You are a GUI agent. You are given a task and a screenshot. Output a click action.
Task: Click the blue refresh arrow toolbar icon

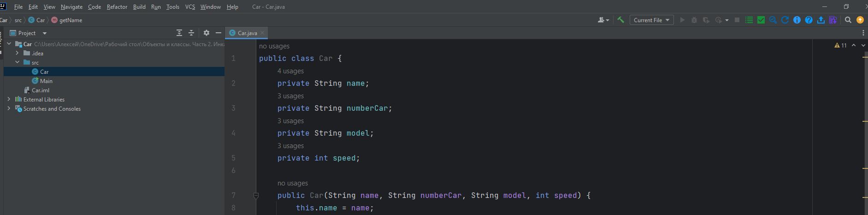point(785,20)
